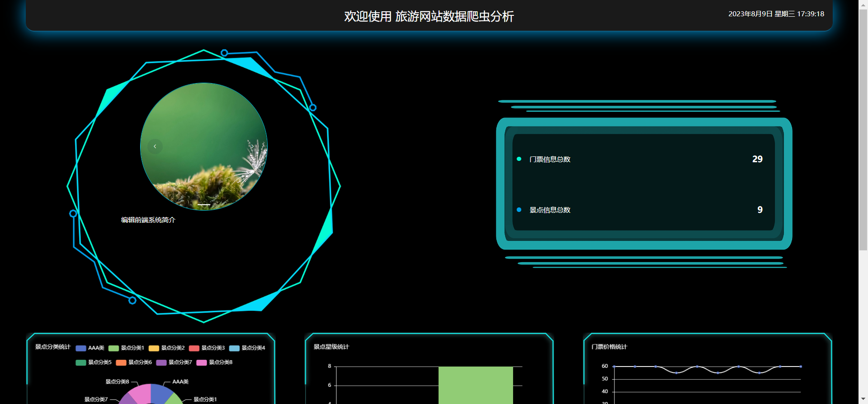
Task: Click the 编辑前端系统简介 caption
Action: point(148,220)
